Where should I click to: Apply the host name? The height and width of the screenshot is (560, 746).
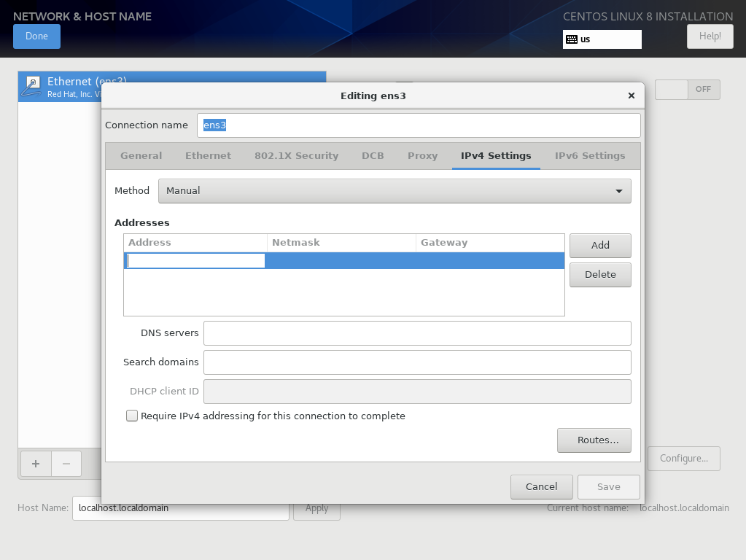(317, 508)
